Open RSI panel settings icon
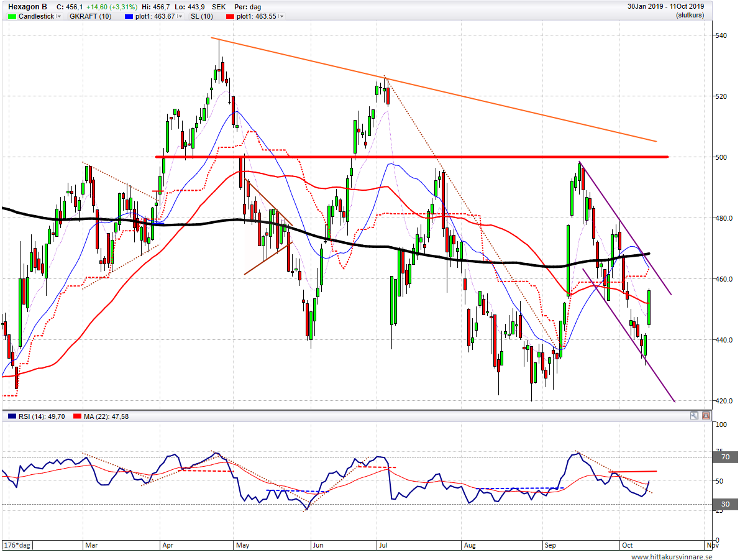Viewport: 740px width, 560px height. pos(694,416)
